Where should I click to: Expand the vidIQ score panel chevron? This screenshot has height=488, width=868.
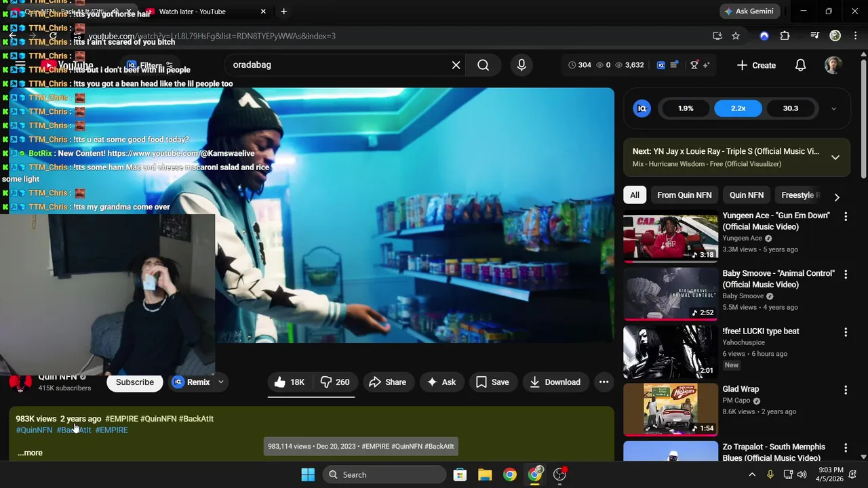[833, 108]
